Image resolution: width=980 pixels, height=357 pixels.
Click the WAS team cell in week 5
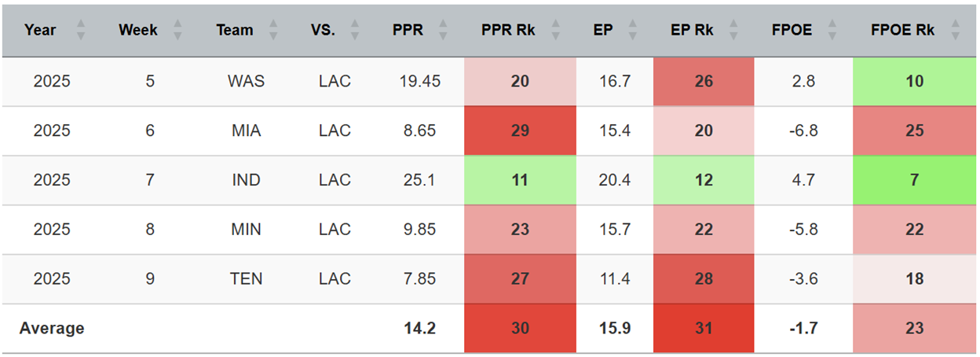[x=246, y=81]
